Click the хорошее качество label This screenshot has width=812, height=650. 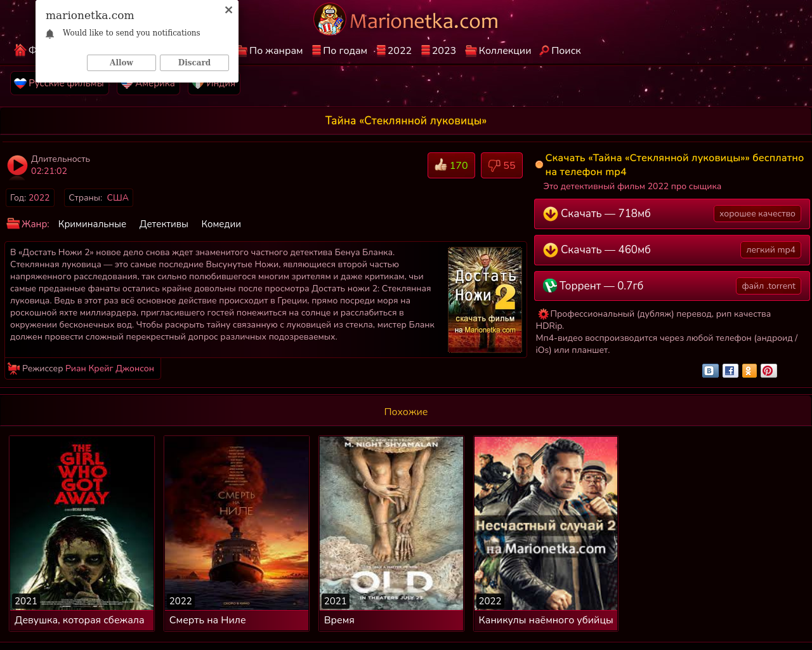[757, 214]
